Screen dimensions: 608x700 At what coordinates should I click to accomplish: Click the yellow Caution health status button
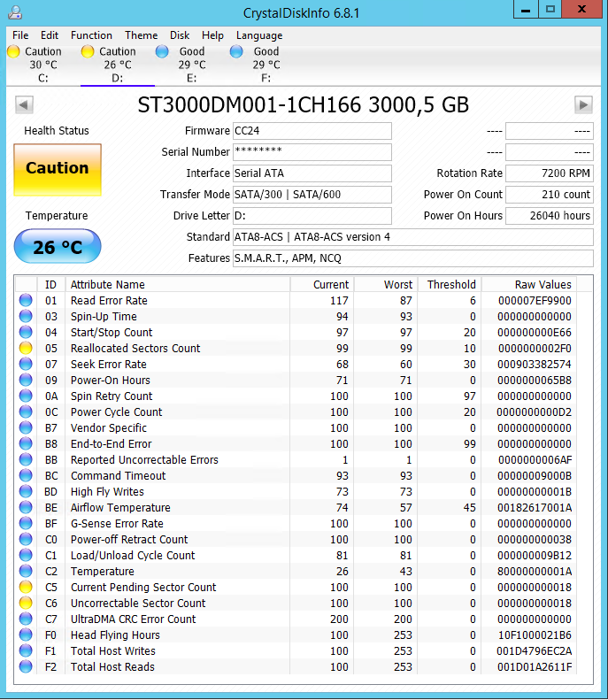(58, 170)
